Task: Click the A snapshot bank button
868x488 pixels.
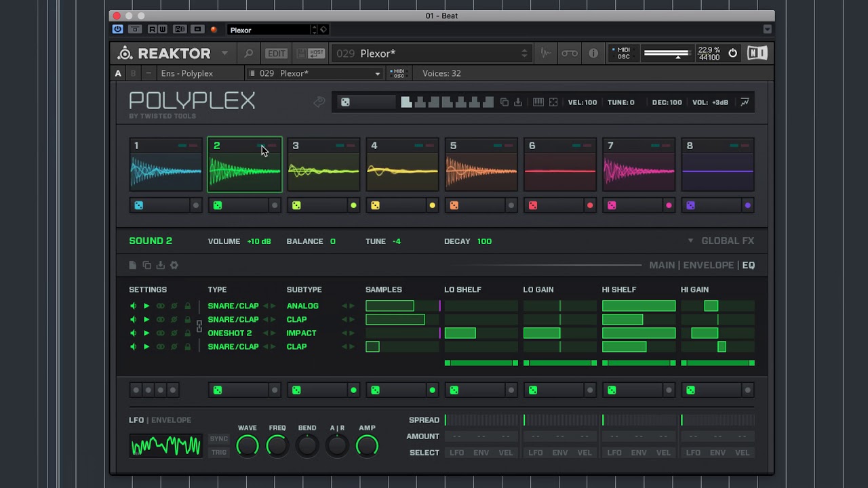Action: click(x=118, y=73)
